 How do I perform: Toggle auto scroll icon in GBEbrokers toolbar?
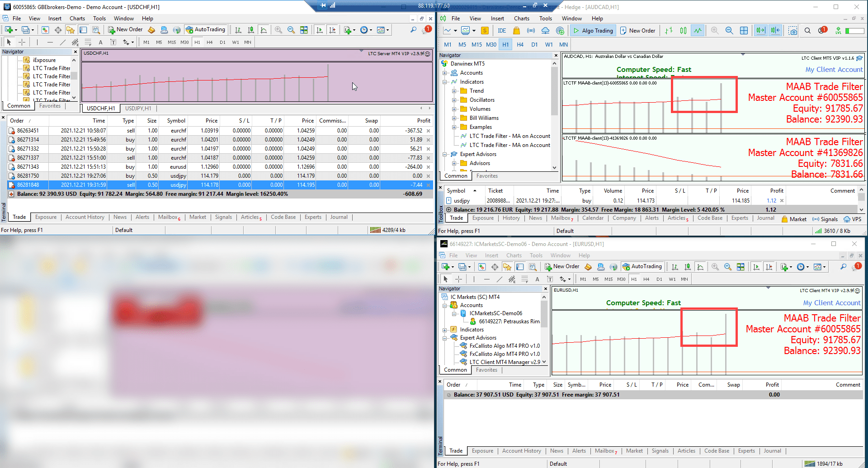click(x=320, y=30)
